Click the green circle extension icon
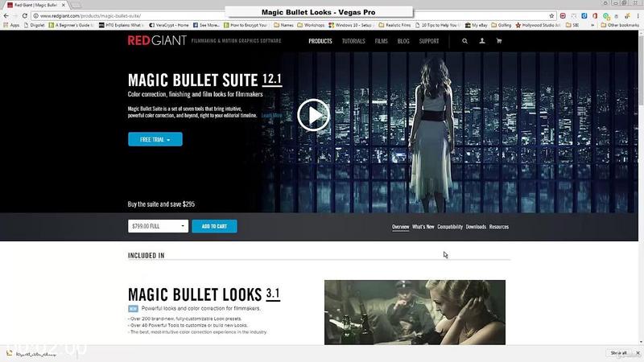 coord(606,16)
